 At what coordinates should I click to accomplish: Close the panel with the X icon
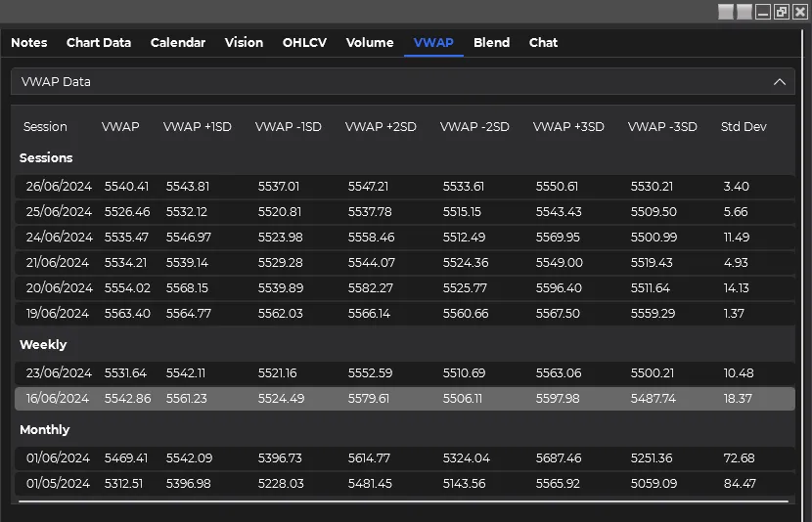pyautogui.click(x=800, y=12)
